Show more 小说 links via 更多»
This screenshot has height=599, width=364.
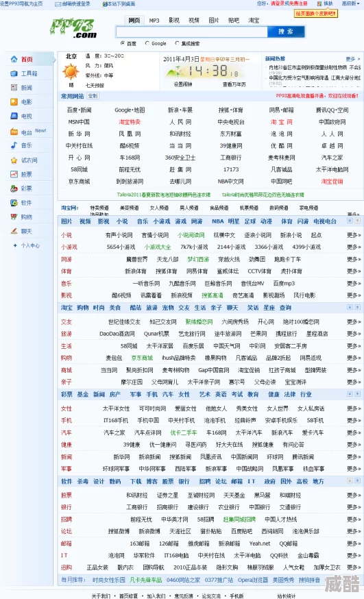(354, 235)
